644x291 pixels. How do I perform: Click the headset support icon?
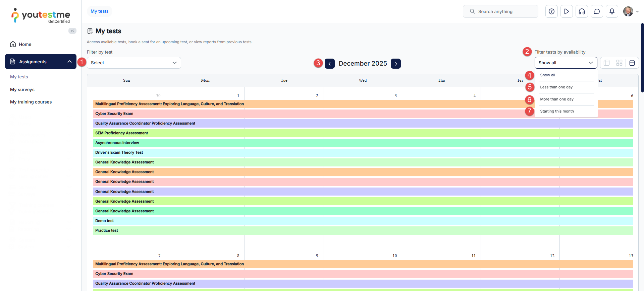pyautogui.click(x=582, y=11)
